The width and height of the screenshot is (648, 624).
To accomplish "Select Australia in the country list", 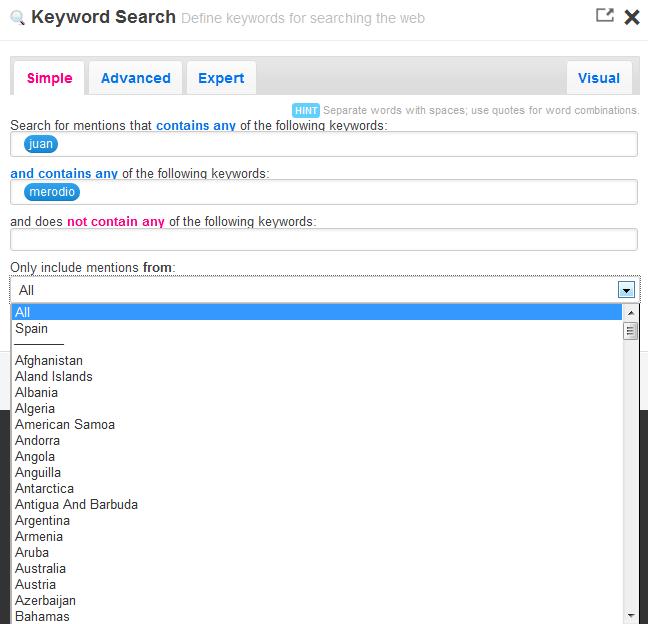I will (x=40, y=569).
